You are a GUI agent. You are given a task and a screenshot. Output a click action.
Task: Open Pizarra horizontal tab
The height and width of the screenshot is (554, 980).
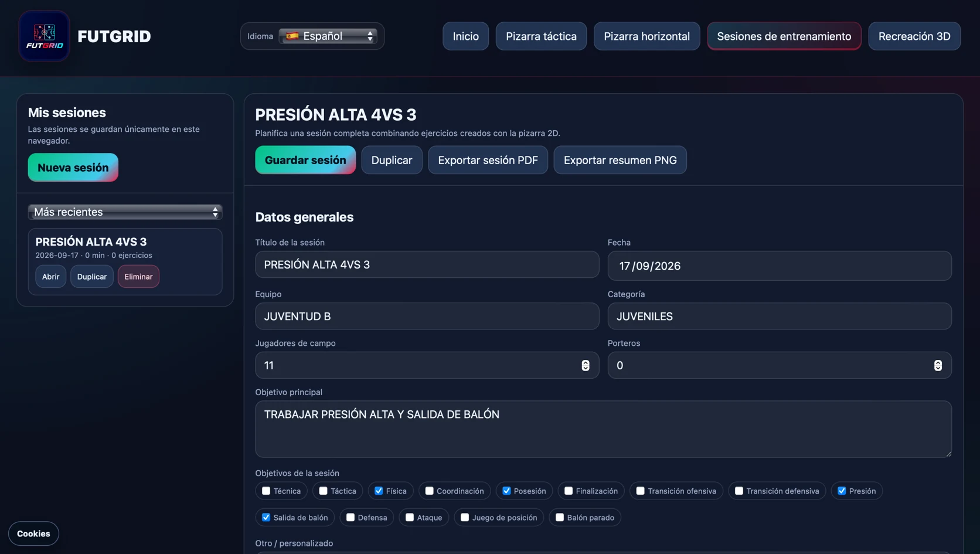click(646, 36)
